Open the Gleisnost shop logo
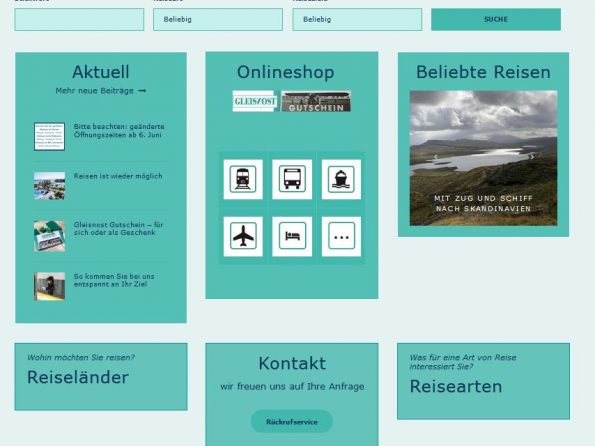Viewport: 595px width, 446px height. 254,101
